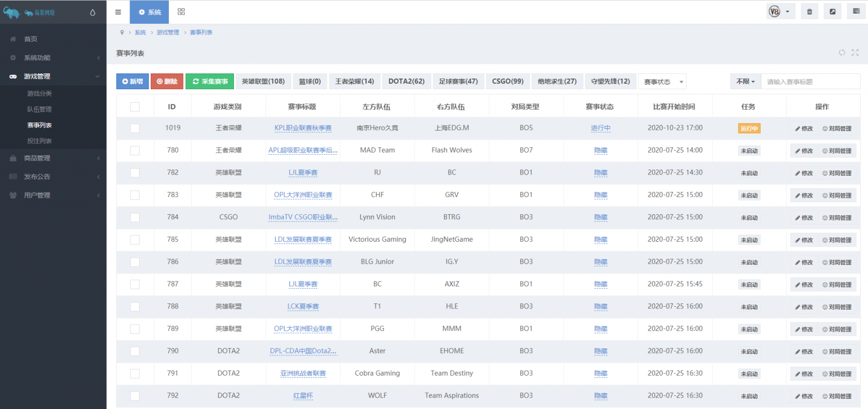Open the 赛事状态 status dropdown
868x409 pixels.
tap(662, 81)
